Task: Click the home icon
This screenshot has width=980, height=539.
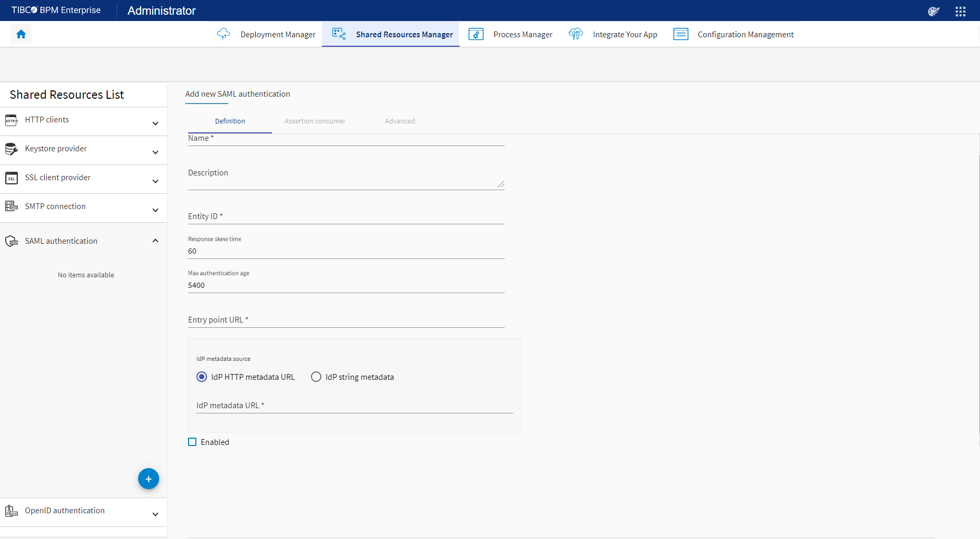Action: 21,34
